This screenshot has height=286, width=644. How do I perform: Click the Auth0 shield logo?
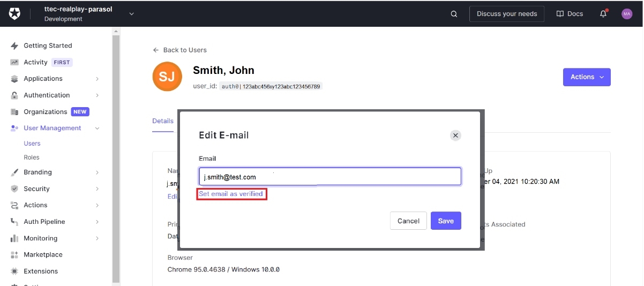pos(14,14)
